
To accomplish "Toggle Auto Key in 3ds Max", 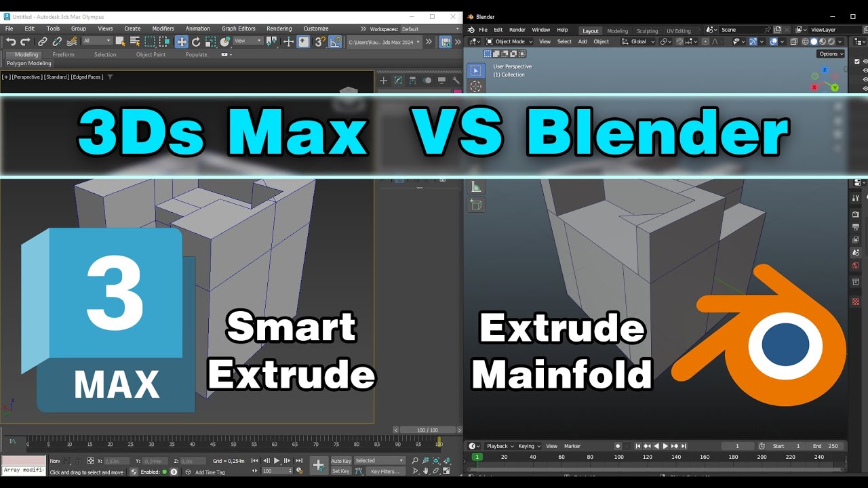I will coord(341,461).
